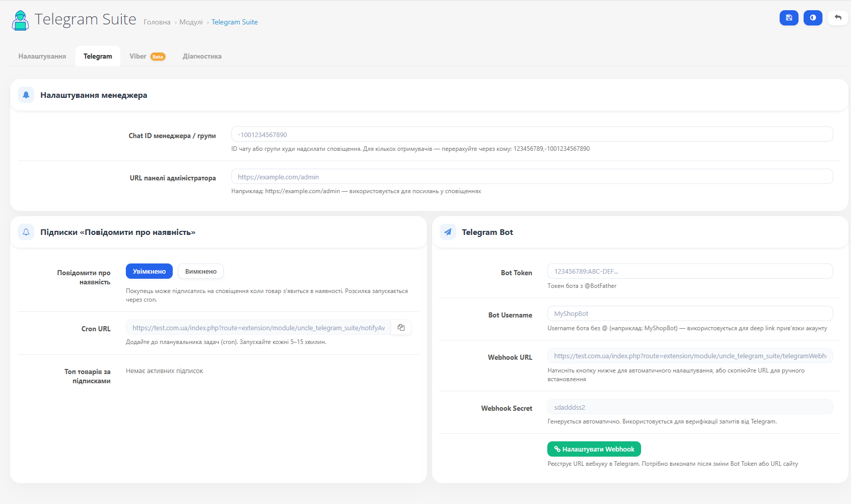
Task: Click the Налаштування менеджера section heading
Action: pyautogui.click(x=94, y=95)
